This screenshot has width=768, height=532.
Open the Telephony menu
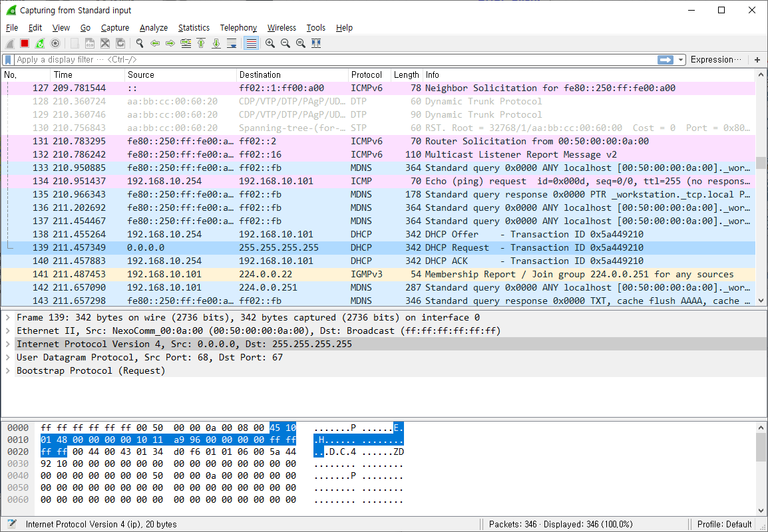[x=238, y=28]
